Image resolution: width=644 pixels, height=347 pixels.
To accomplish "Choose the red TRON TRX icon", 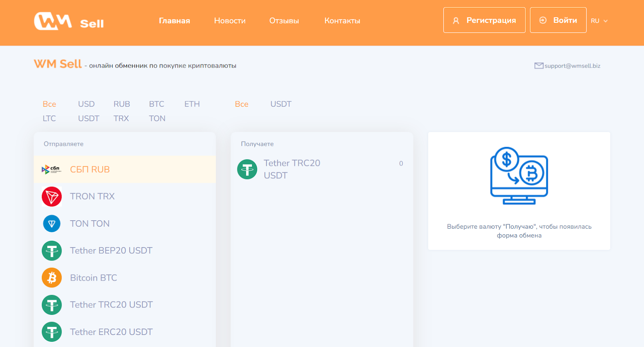I will [x=52, y=196].
